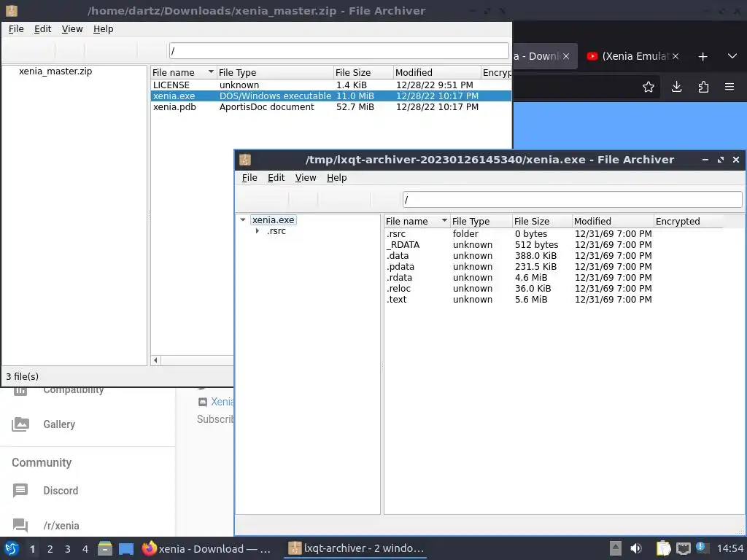Select xenia_master.zip in the left tree
Image resolution: width=747 pixels, height=560 pixels.
pyautogui.click(x=55, y=71)
